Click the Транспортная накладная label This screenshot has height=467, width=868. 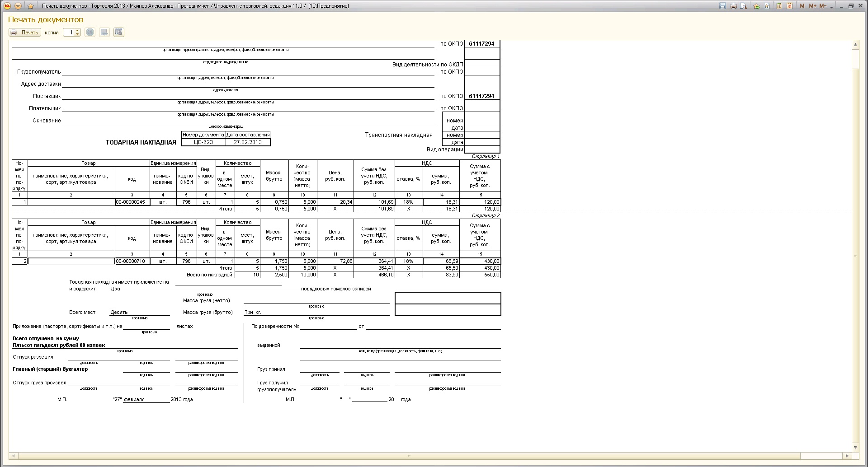click(399, 135)
